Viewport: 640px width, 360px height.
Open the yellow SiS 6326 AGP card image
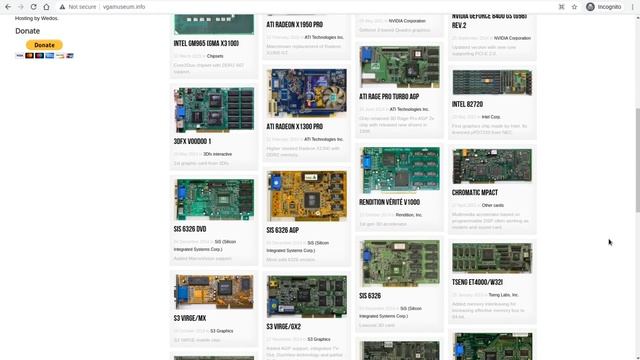(x=307, y=196)
